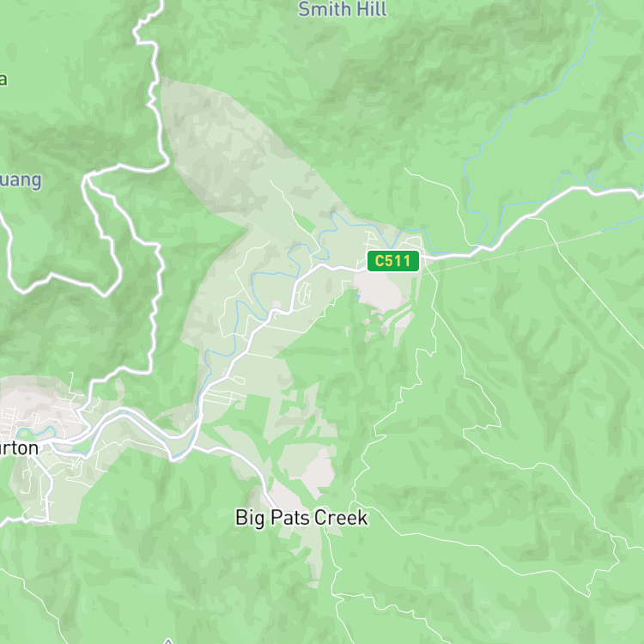Click the Big Pats Creek place label
The width and height of the screenshot is (644, 644).
pos(301,518)
